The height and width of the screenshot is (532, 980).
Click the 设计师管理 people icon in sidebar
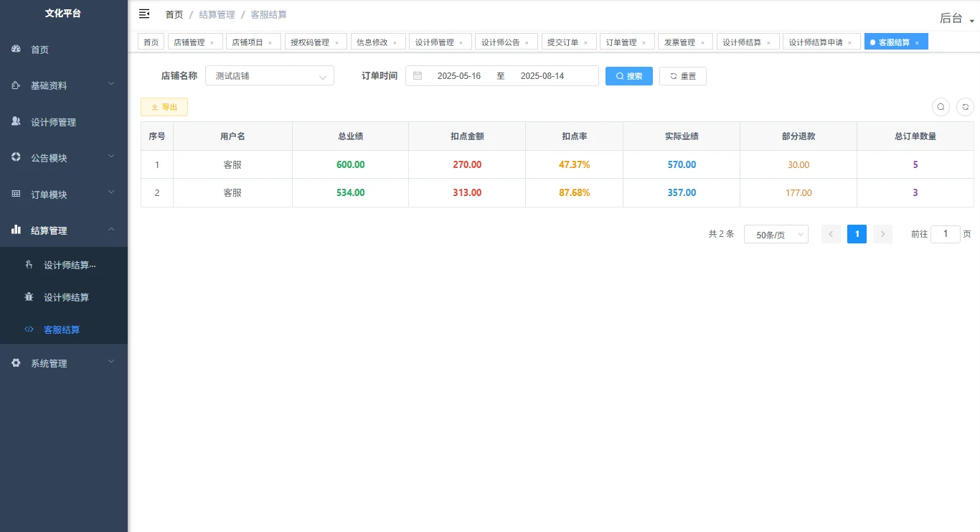pyautogui.click(x=16, y=121)
